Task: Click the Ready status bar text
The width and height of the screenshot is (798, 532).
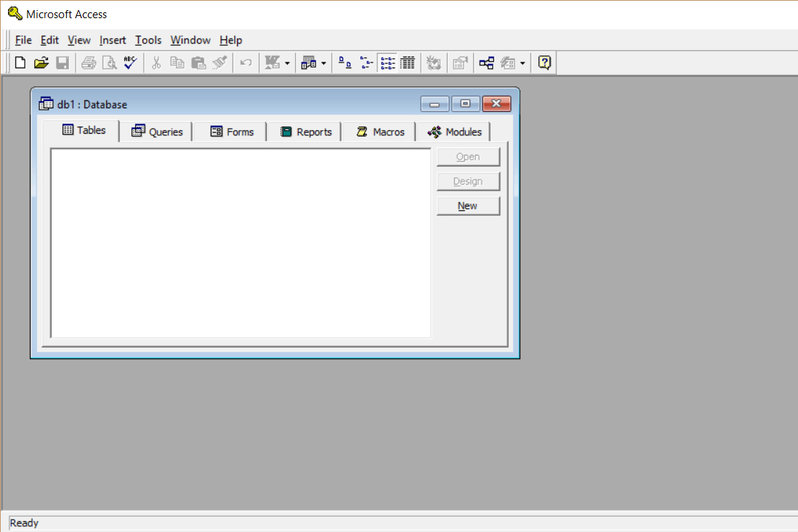Action: point(24,523)
